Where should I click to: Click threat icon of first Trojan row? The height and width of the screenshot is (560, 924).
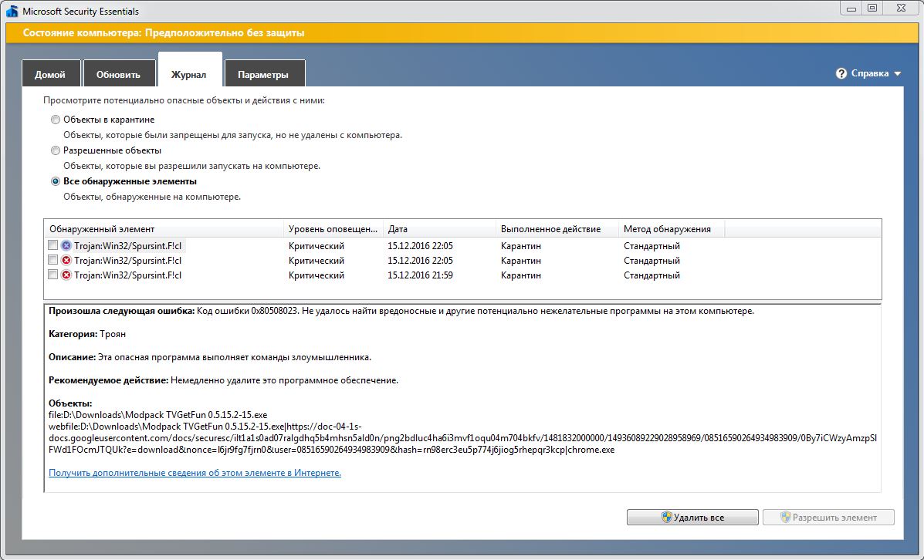[66, 245]
